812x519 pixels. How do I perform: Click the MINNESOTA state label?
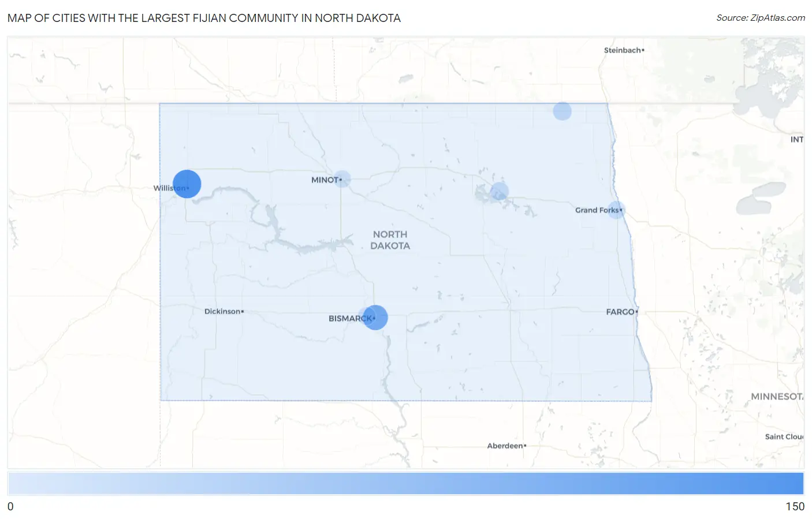coord(777,397)
